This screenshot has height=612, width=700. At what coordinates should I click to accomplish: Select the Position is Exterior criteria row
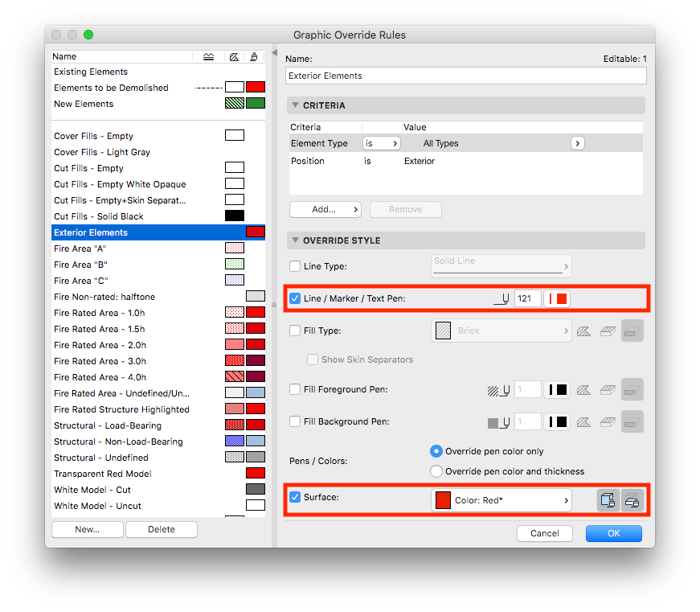465,162
